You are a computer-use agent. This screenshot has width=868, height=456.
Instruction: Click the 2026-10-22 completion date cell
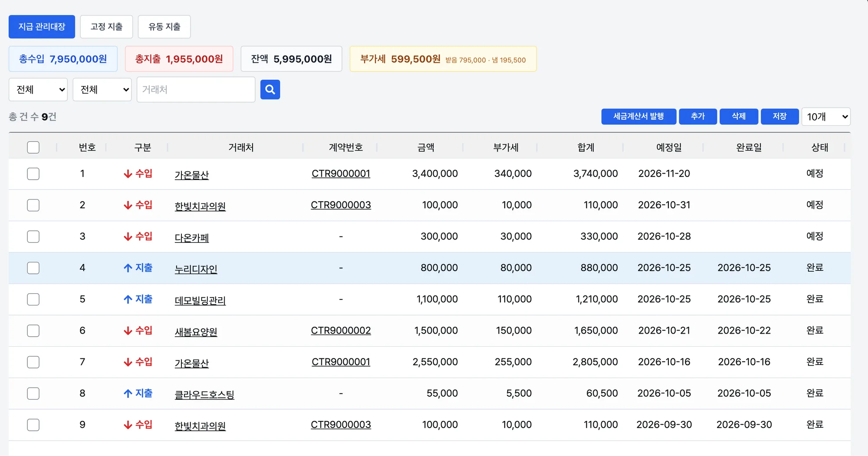(x=744, y=331)
